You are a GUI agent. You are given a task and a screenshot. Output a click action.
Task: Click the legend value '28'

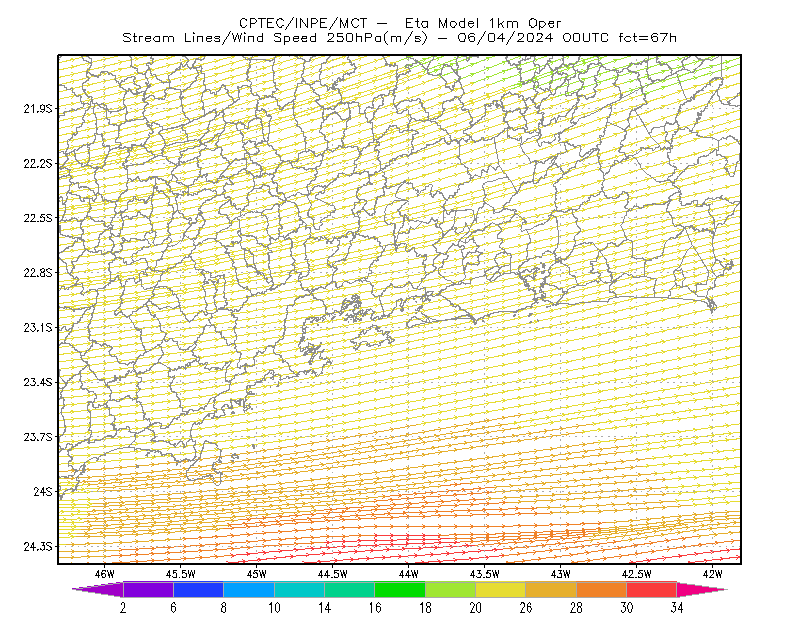click(x=576, y=607)
